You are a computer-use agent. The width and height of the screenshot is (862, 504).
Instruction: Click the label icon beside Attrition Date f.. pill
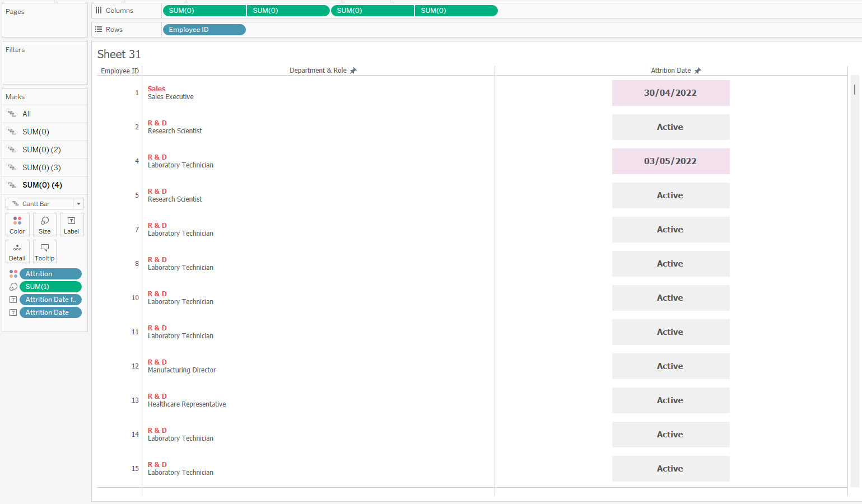pos(13,300)
